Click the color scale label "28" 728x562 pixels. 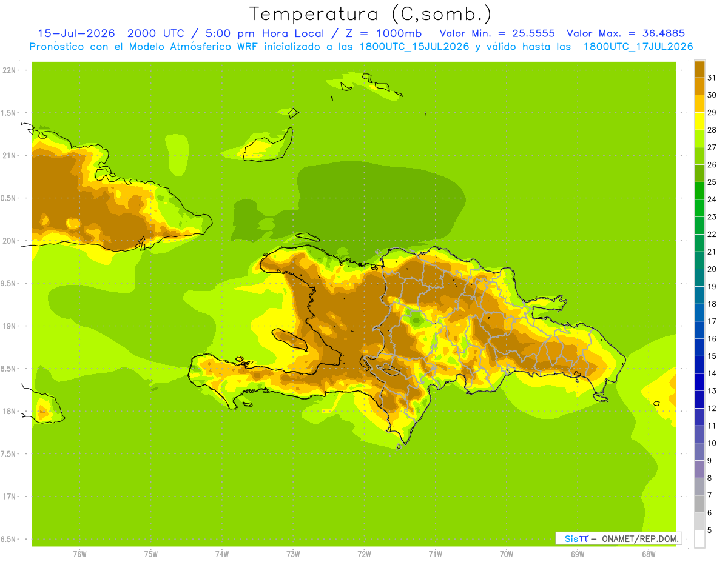pyautogui.click(x=712, y=130)
